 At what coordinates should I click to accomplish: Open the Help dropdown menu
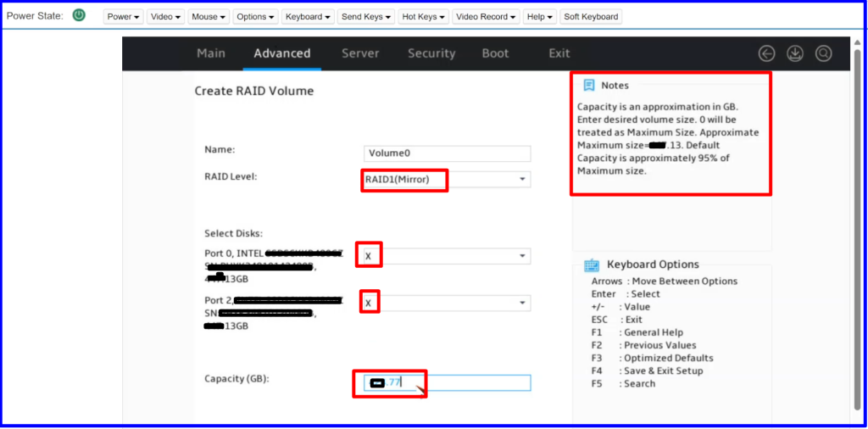coord(540,17)
